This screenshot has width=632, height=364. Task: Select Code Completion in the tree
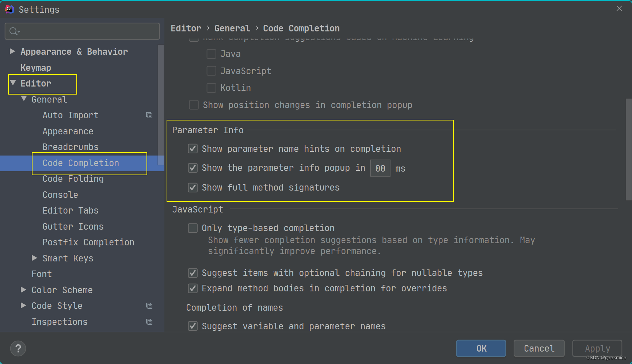click(81, 163)
